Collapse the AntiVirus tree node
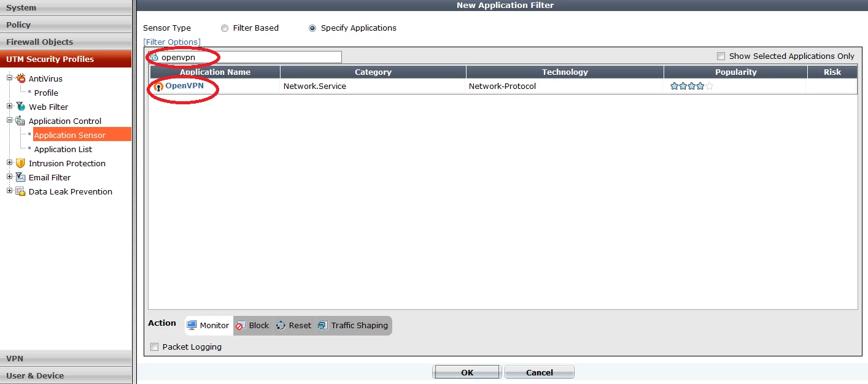The image size is (868, 384). click(9, 78)
